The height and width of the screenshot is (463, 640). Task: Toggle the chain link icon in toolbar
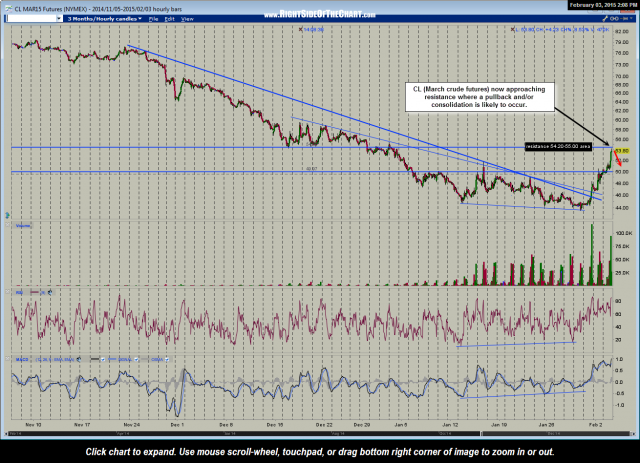click(x=613, y=19)
